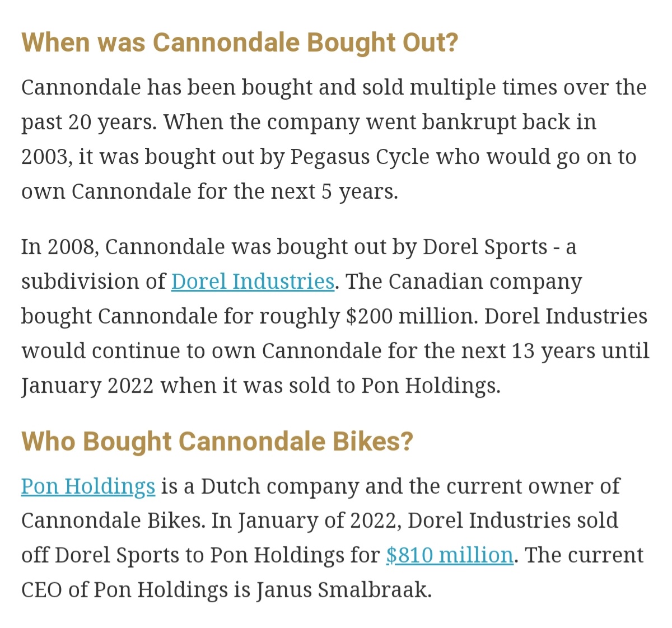Viewport: 672px width, 628px height.
Task: Open the Dorel Industries link
Action: 253,281
